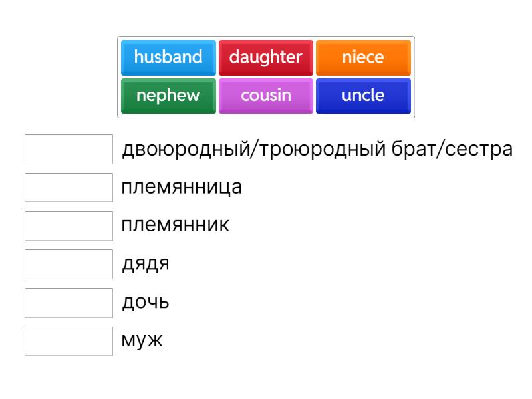Click the definition text 'племянница'

[182, 188]
